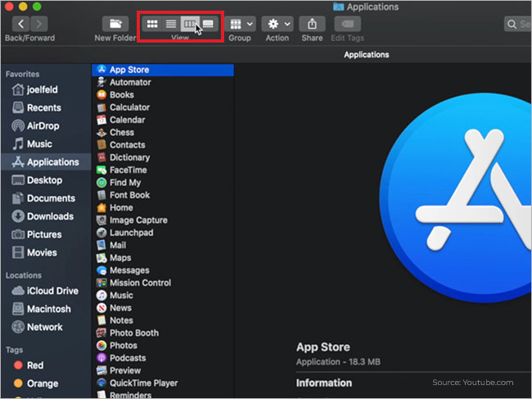This screenshot has width=532, height=399.
Task: Select Music app in the applications list
Action: (x=163, y=296)
